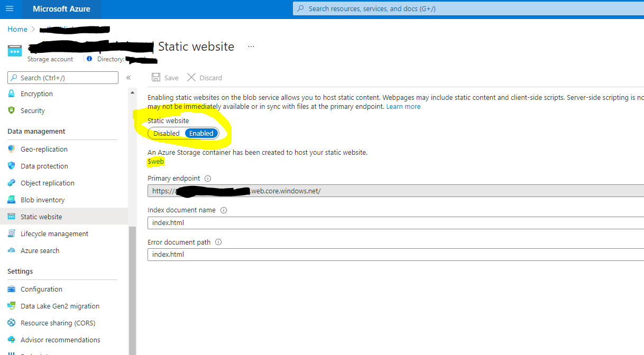The height and width of the screenshot is (355, 644).
Task: Open Resource sharing (CORS) settings
Action: click(58, 323)
